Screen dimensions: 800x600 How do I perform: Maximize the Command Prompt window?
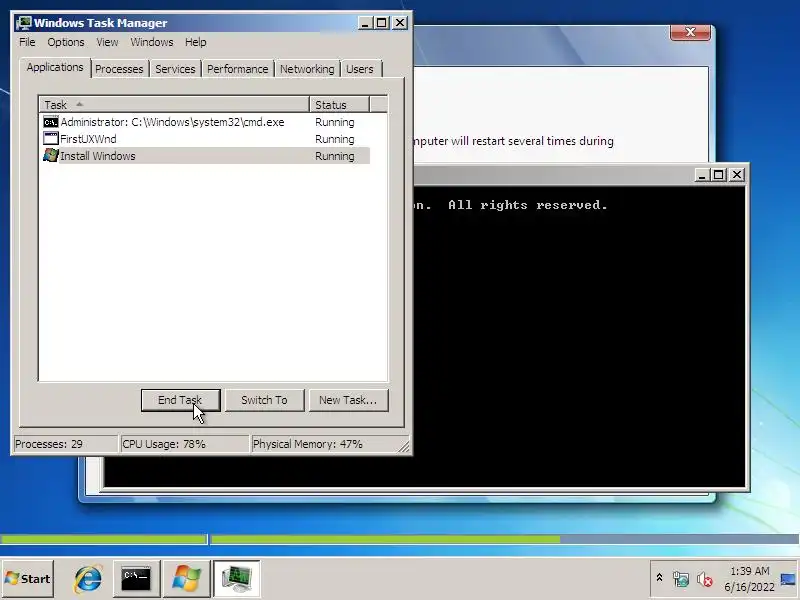point(718,175)
